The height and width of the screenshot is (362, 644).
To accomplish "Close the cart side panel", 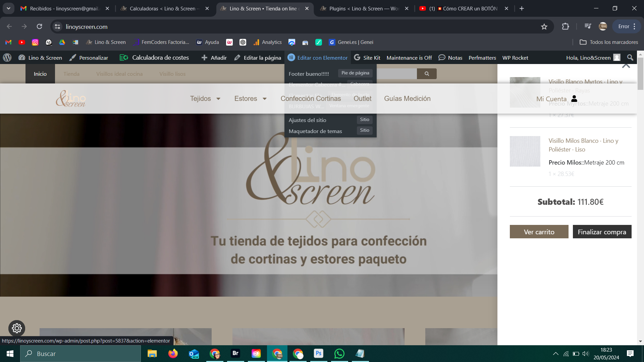I will pyautogui.click(x=626, y=66).
